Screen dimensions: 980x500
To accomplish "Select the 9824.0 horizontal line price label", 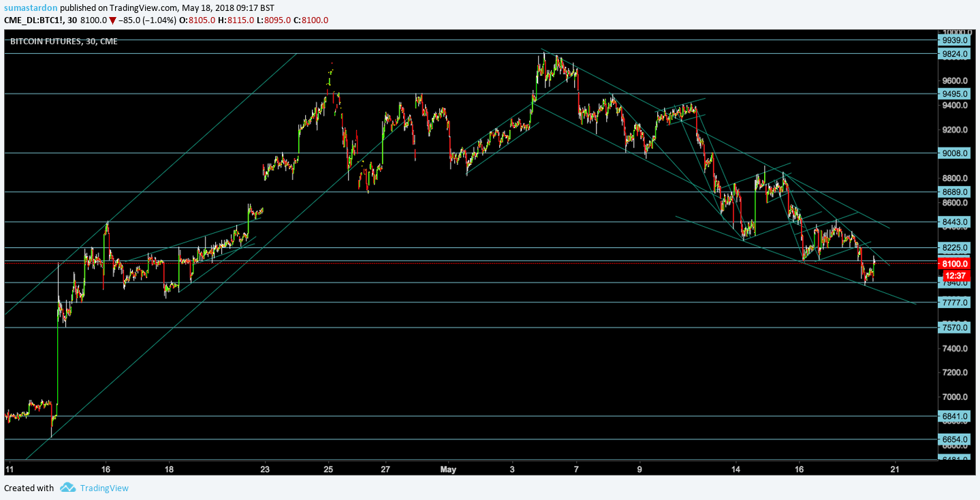I will tap(953, 54).
